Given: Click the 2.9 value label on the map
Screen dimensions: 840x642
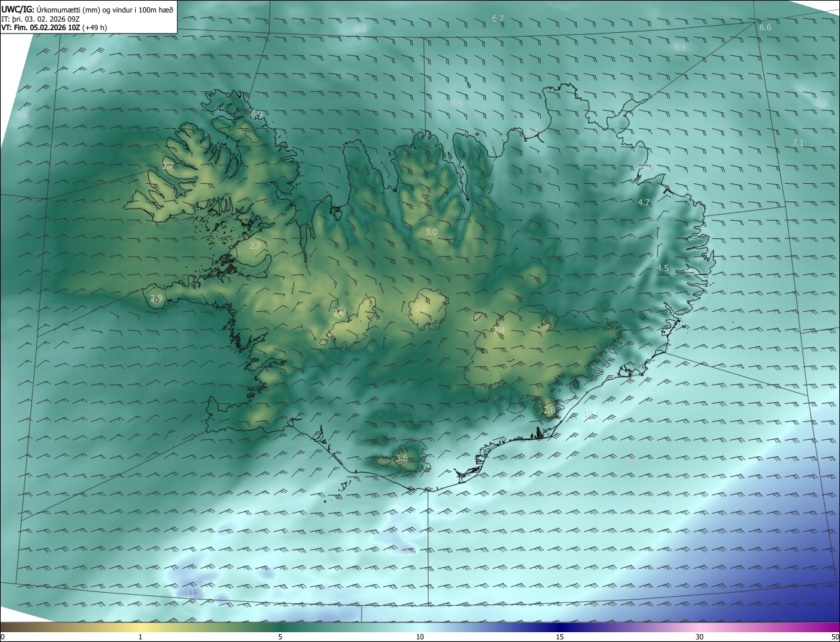Looking at the screenshot, I should [156, 298].
